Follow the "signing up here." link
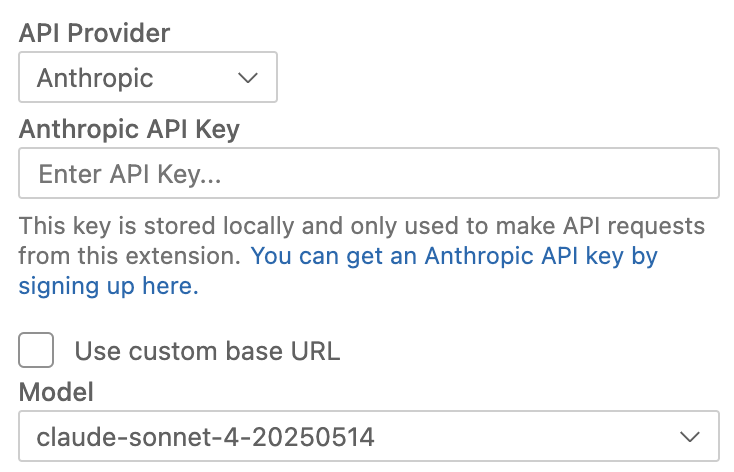The width and height of the screenshot is (734, 472). point(108,286)
